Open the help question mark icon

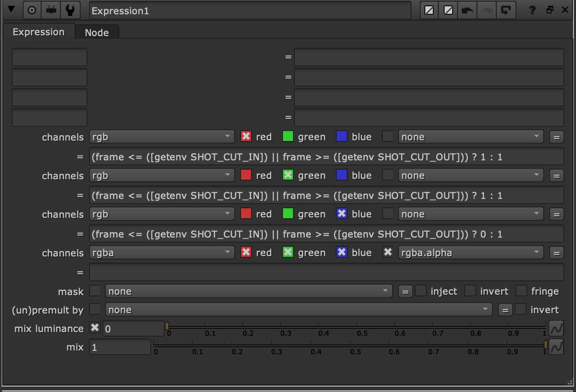pyautogui.click(x=532, y=10)
